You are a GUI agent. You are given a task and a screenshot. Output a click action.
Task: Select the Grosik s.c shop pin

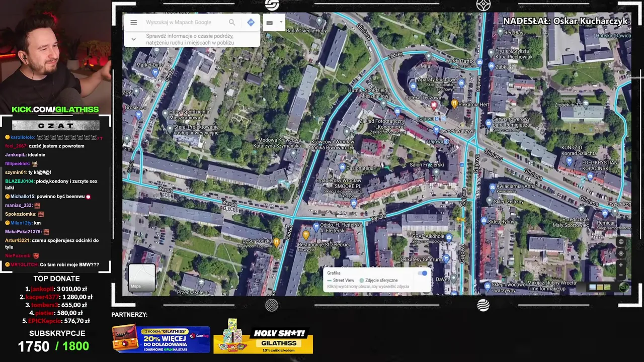[139, 116]
